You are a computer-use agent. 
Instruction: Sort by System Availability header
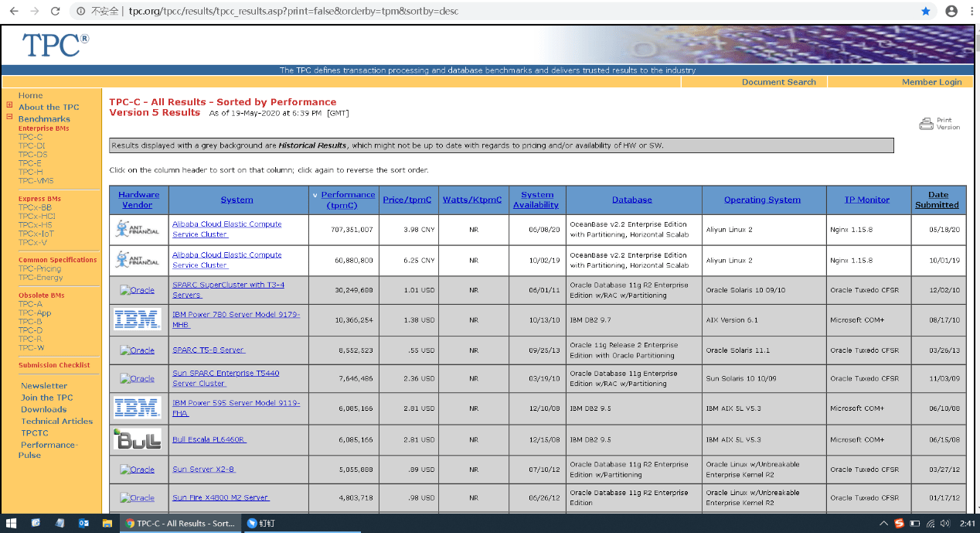click(536, 200)
